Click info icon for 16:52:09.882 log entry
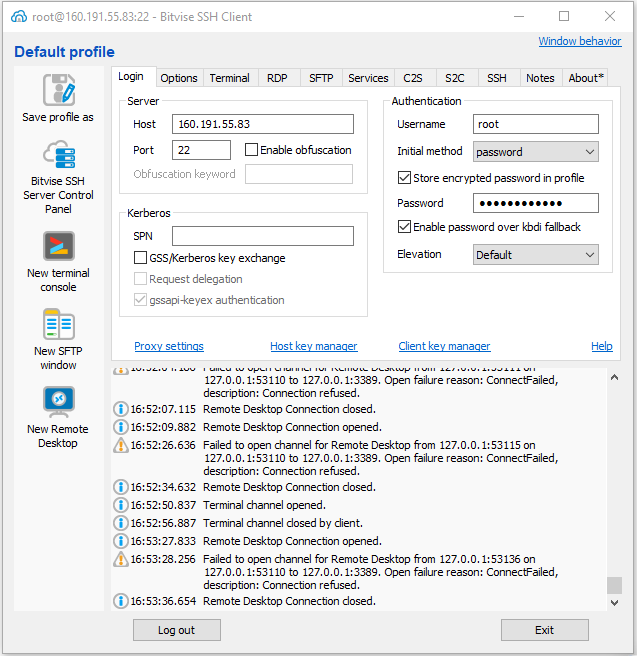637x656 pixels. point(121,427)
